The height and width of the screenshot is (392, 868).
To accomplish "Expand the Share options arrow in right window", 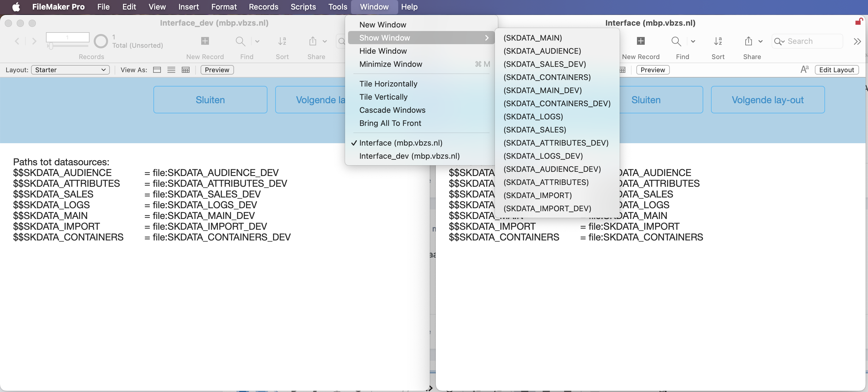I will (760, 41).
